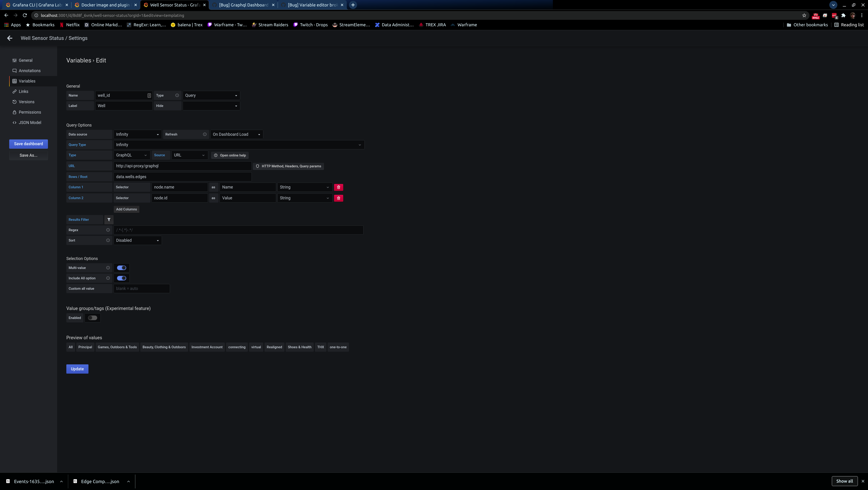Click the Regex info icon
This screenshot has height=490, width=868.
[108, 230]
